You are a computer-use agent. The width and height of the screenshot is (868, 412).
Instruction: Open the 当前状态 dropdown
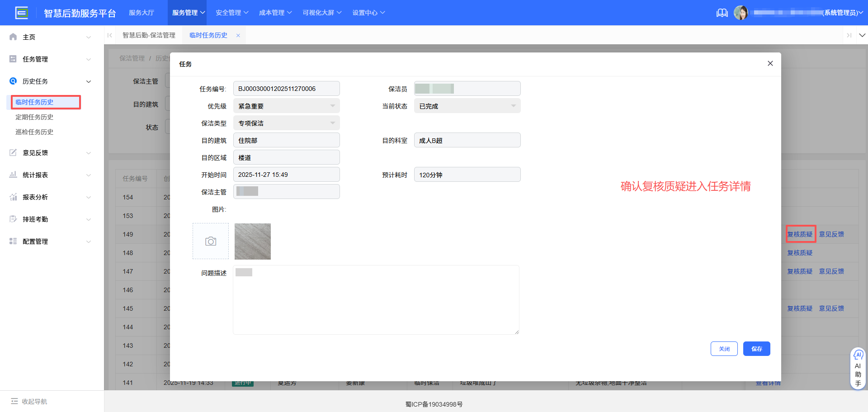pos(467,106)
